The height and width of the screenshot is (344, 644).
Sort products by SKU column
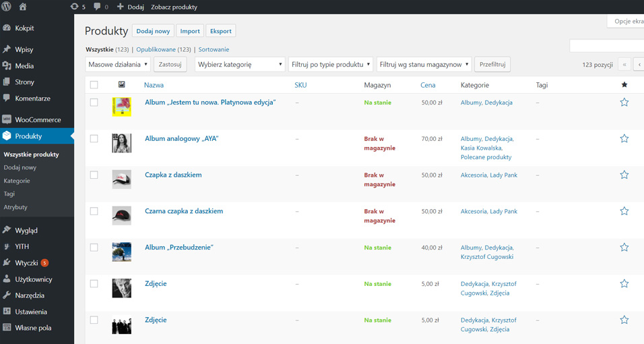300,85
